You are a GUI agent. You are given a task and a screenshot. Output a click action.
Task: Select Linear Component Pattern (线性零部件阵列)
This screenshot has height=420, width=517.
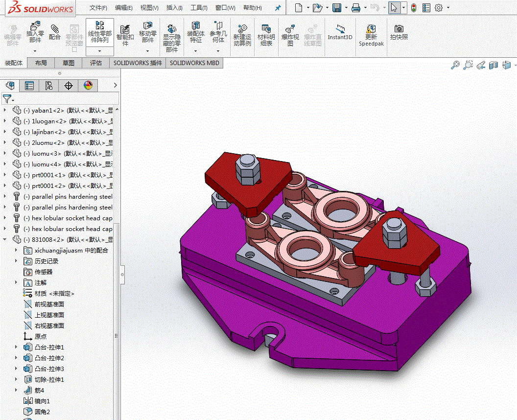(x=99, y=32)
